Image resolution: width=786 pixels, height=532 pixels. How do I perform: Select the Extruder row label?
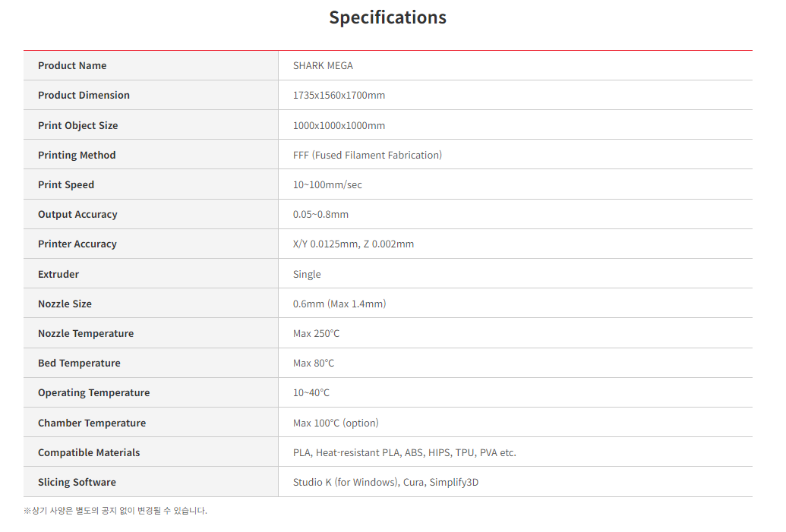(58, 275)
